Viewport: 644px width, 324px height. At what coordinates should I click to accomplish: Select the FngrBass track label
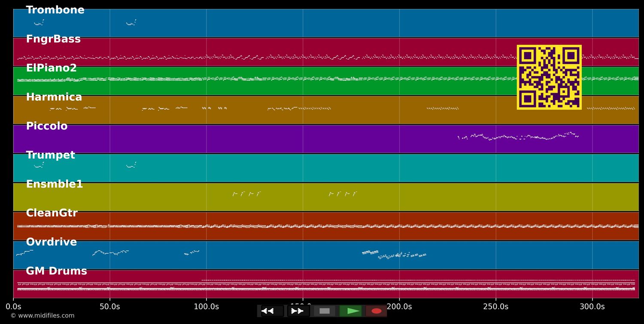coord(53,39)
